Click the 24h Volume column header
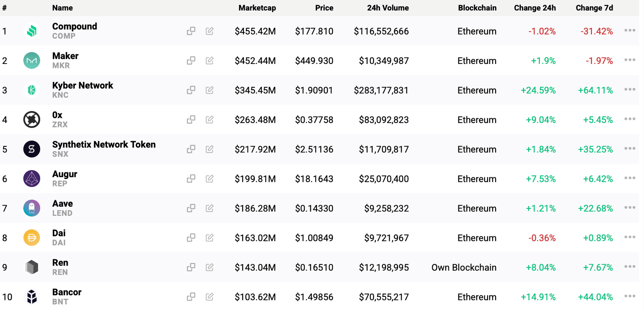 tap(387, 8)
